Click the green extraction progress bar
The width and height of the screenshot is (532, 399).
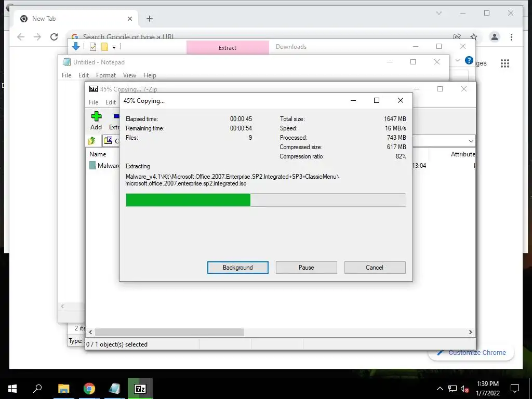pyautogui.click(x=265, y=200)
